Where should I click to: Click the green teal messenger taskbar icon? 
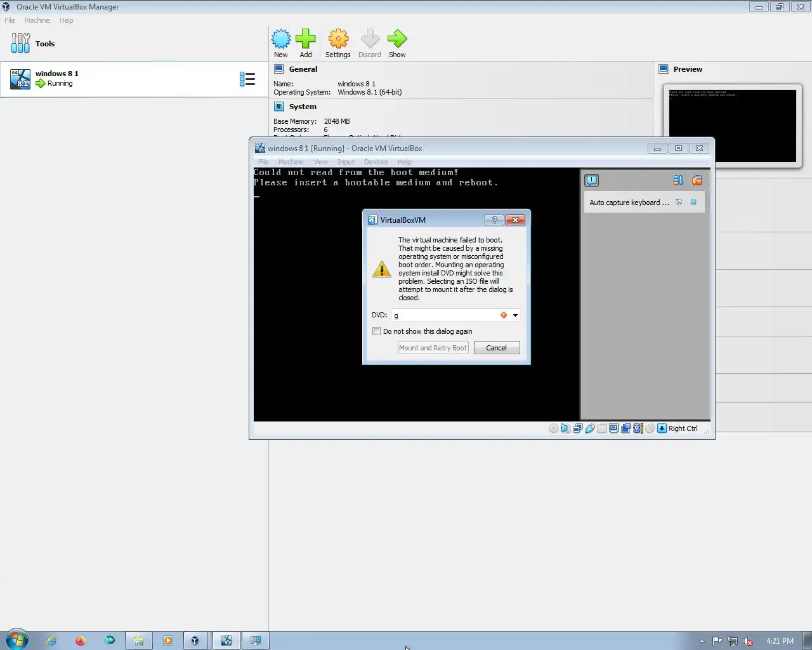[110, 640]
